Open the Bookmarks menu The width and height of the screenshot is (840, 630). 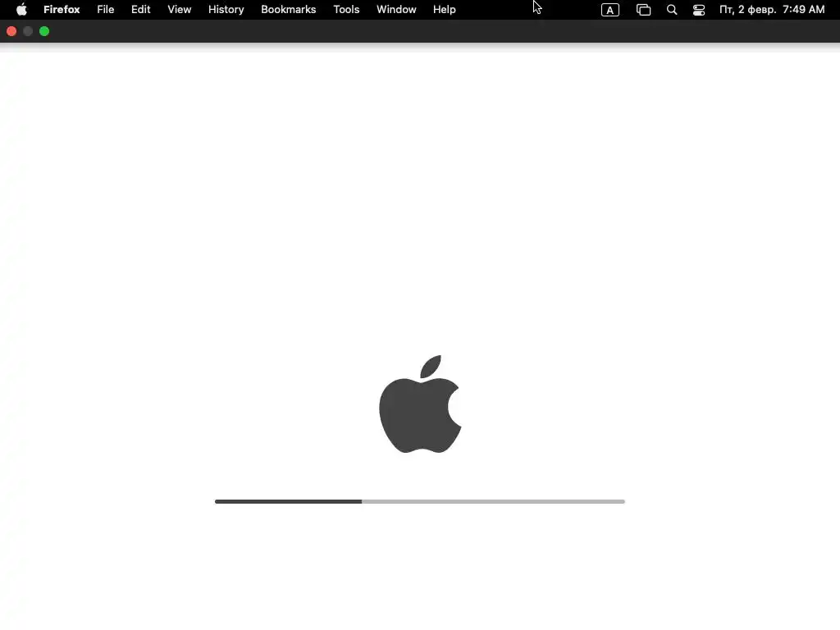[288, 10]
